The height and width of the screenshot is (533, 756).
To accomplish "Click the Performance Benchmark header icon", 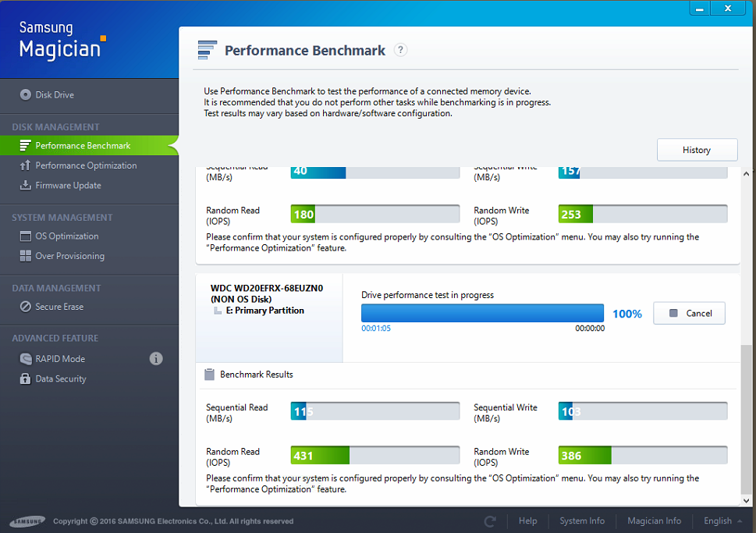I will click(x=208, y=50).
